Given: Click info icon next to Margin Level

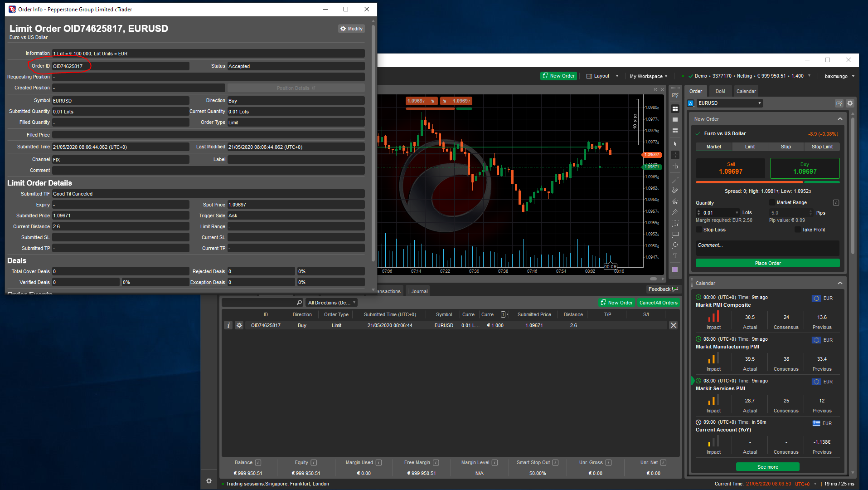Looking at the screenshot, I should tap(495, 463).
